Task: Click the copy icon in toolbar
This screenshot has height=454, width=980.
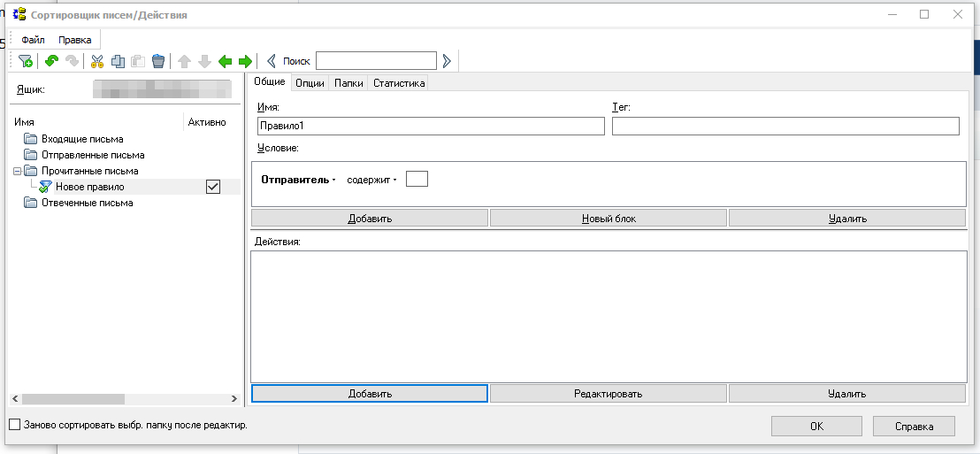Action: pos(118,61)
